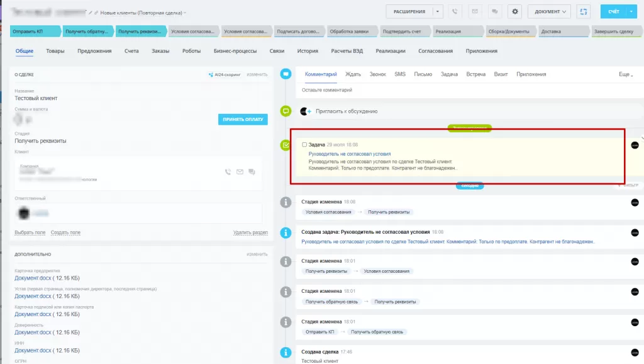Expand the Счёт button dropdown arrow
This screenshot has height=364, width=644.
click(631, 11)
